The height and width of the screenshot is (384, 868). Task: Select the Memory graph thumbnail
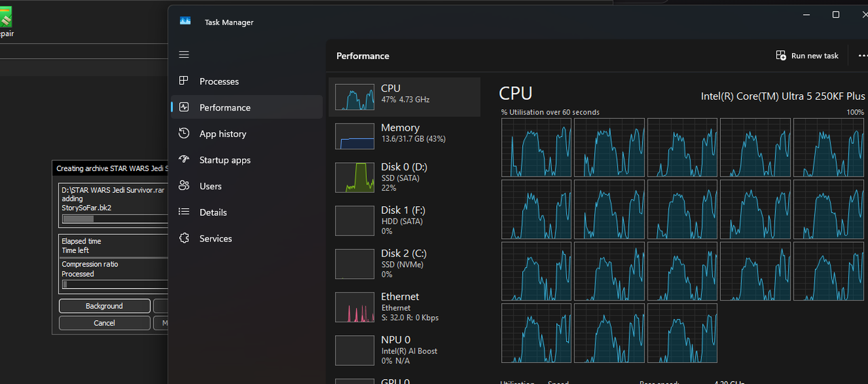click(x=355, y=136)
